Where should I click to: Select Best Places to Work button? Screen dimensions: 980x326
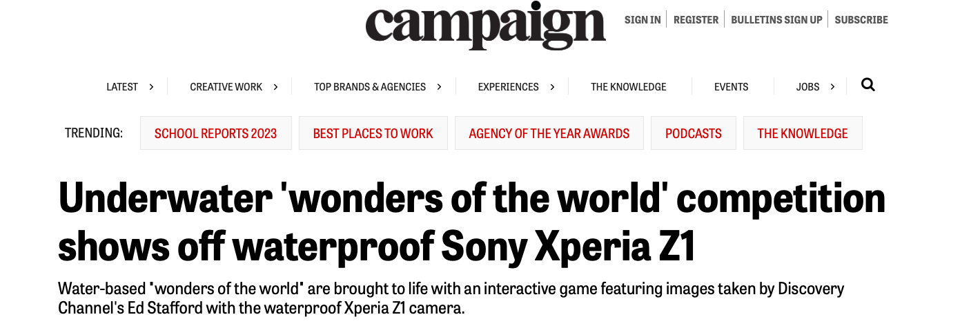[373, 133]
